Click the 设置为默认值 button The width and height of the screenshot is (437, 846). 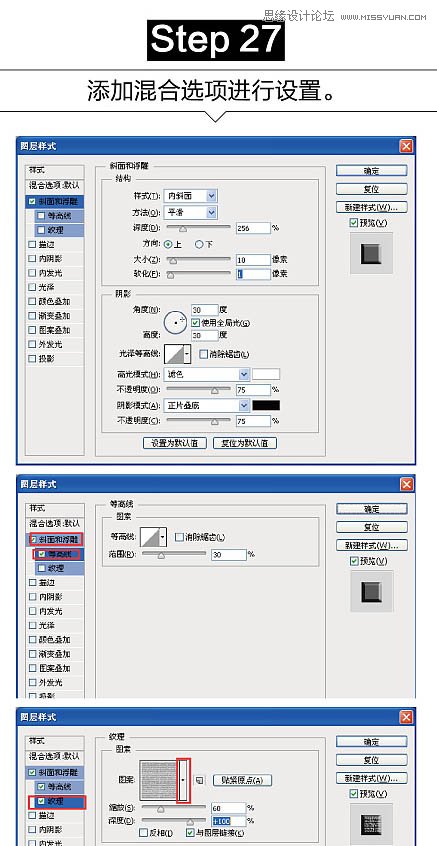pos(175,443)
